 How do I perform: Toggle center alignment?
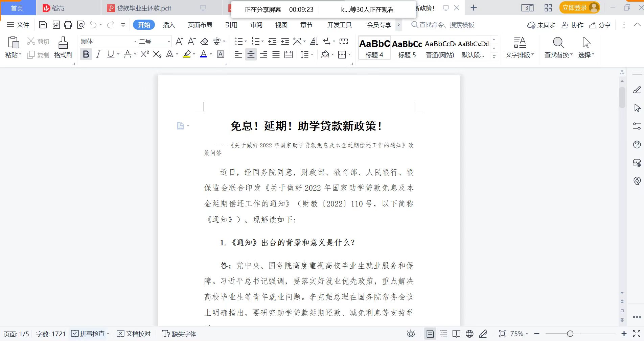[x=251, y=54]
